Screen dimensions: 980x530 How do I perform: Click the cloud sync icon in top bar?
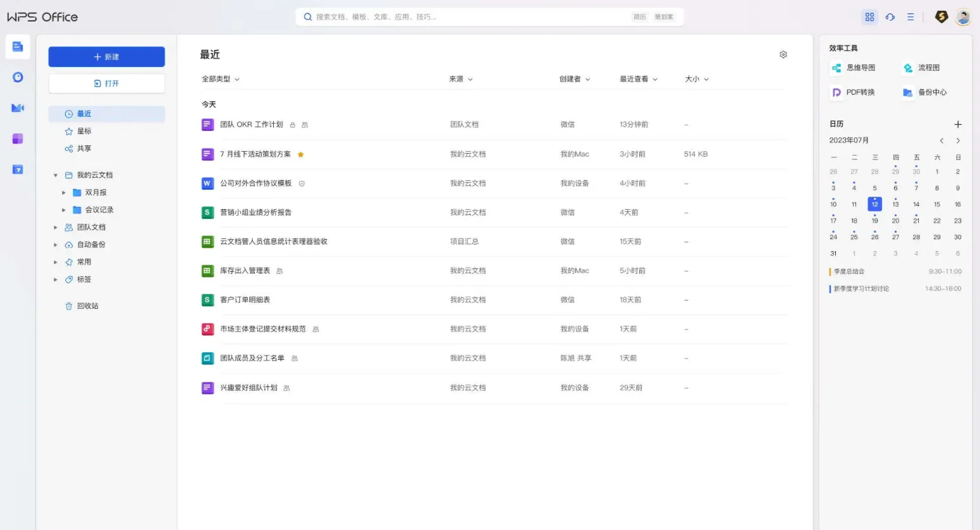pos(890,17)
